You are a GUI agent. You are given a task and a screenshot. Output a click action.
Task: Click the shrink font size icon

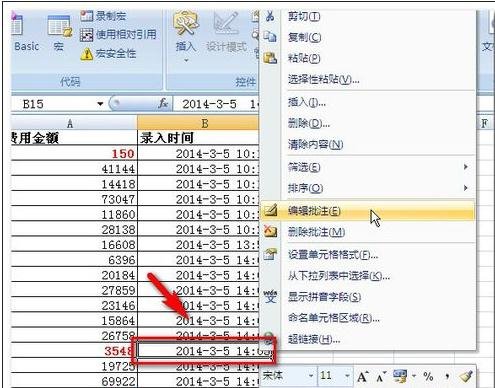(381, 377)
